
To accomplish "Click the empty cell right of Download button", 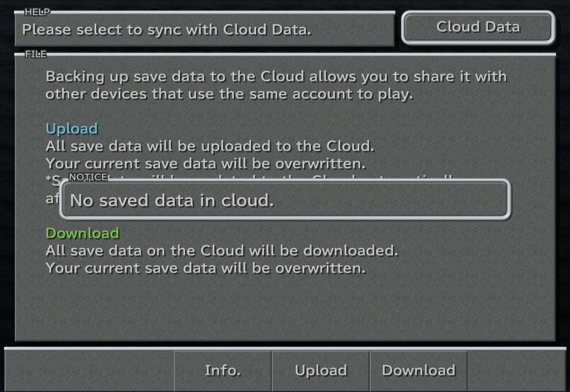I will (516, 371).
